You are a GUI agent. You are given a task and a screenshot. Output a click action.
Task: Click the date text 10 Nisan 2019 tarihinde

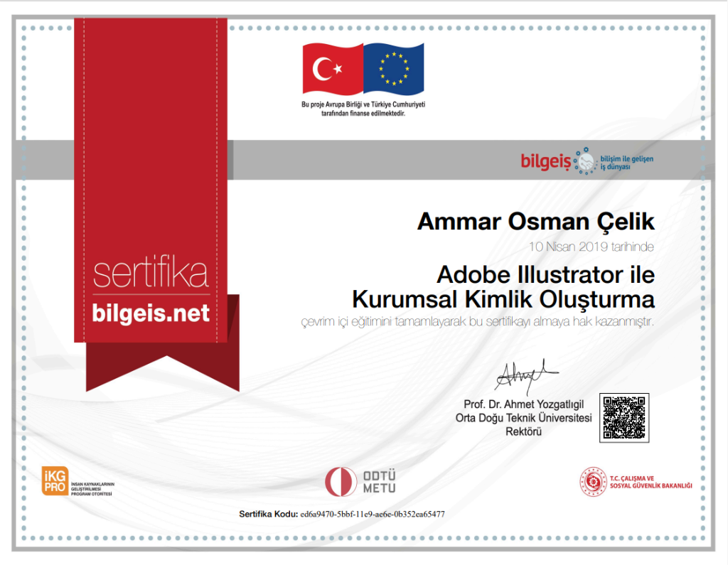(x=591, y=247)
